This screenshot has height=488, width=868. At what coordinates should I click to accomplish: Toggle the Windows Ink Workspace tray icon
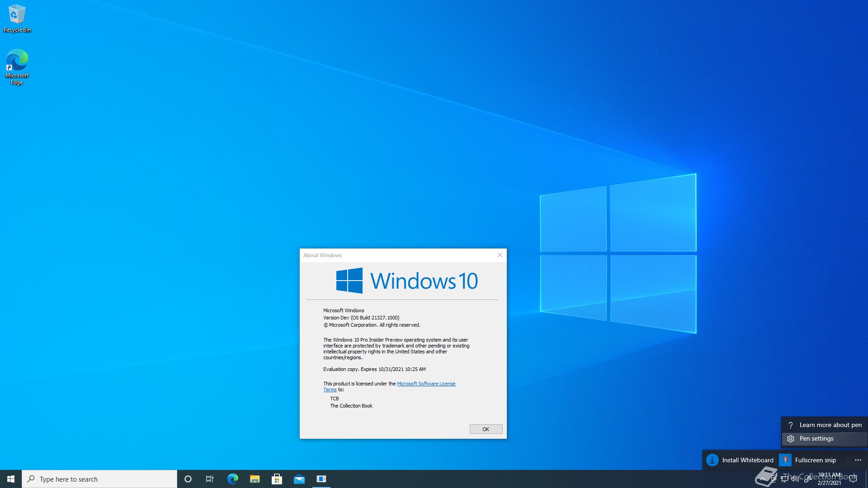[807, 479]
